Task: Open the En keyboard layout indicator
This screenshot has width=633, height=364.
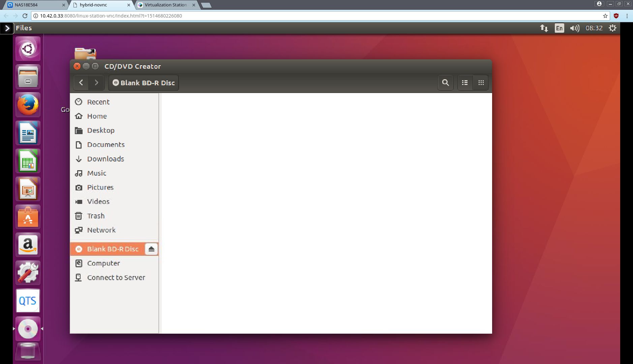Action: pyautogui.click(x=559, y=28)
